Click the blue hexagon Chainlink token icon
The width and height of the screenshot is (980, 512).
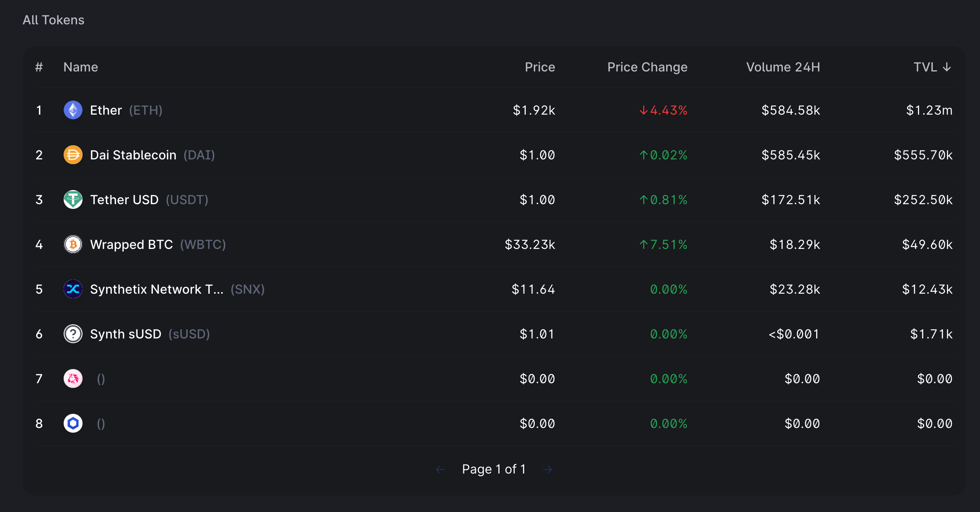pos(73,424)
